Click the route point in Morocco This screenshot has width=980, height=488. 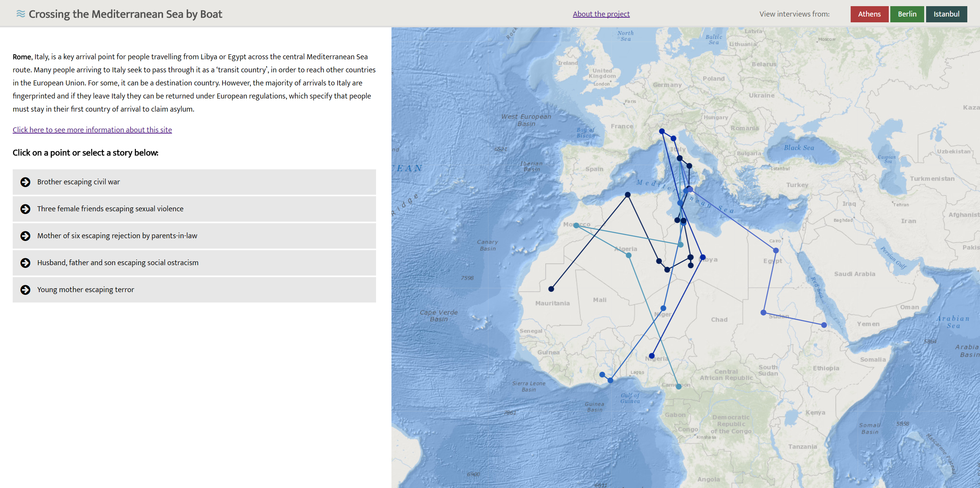click(x=576, y=226)
